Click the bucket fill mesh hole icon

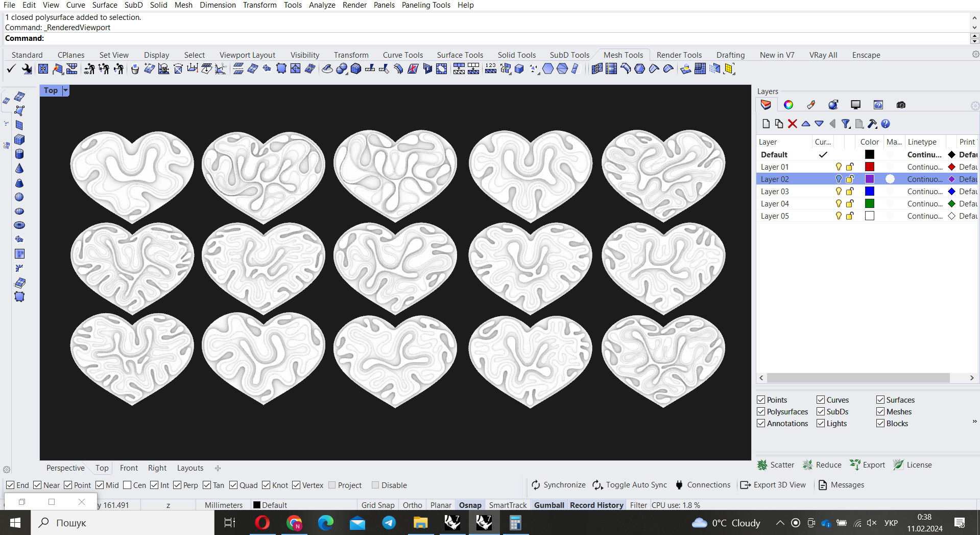tap(135, 68)
